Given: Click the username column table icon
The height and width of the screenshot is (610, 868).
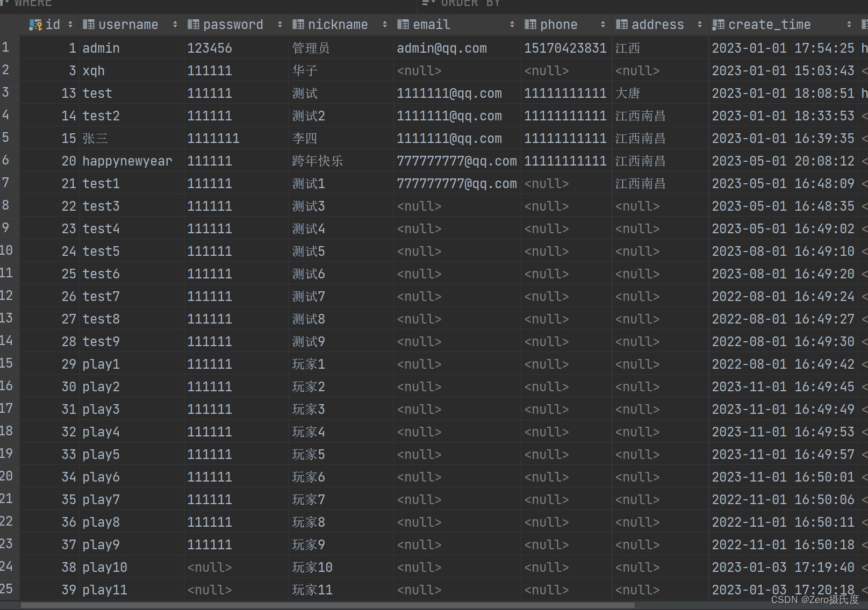Looking at the screenshot, I should point(89,25).
